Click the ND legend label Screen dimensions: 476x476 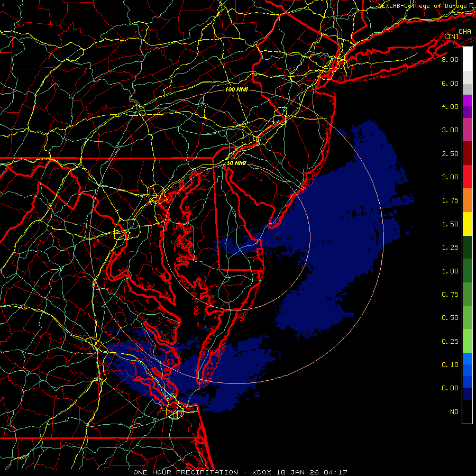coord(454,412)
